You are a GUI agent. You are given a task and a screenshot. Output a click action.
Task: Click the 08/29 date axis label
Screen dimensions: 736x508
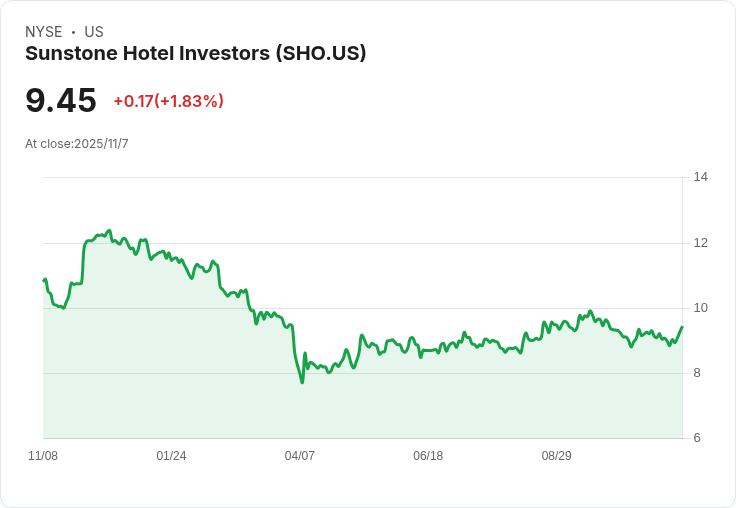point(557,455)
